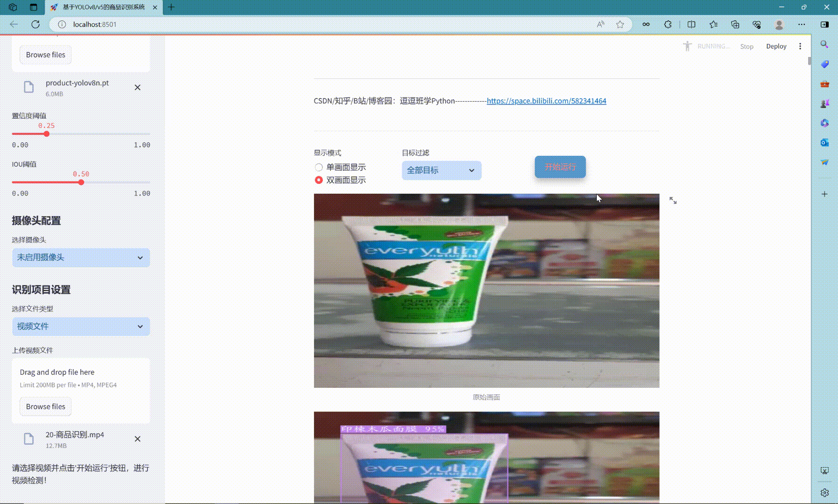Remove the 20-商品识别.mp4 file

[138, 439]
